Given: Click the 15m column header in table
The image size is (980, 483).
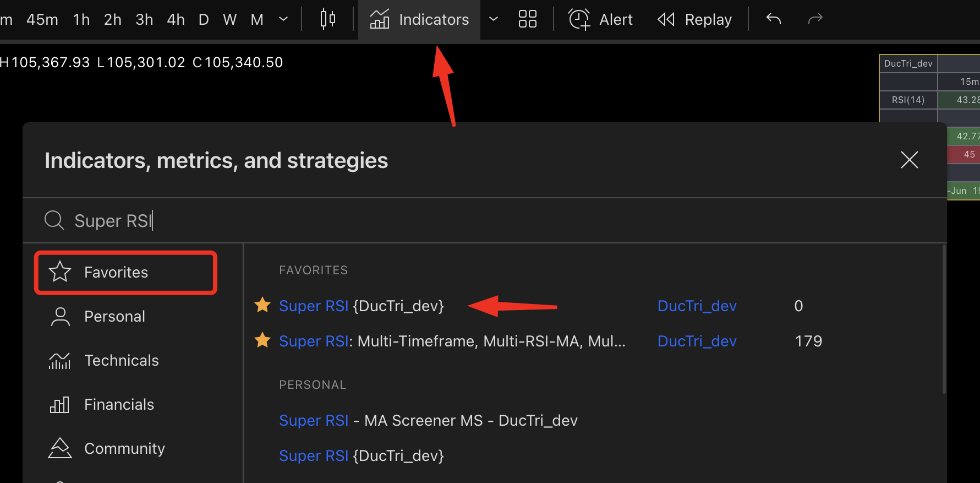Looking at the screenshot, I should 959,82.
